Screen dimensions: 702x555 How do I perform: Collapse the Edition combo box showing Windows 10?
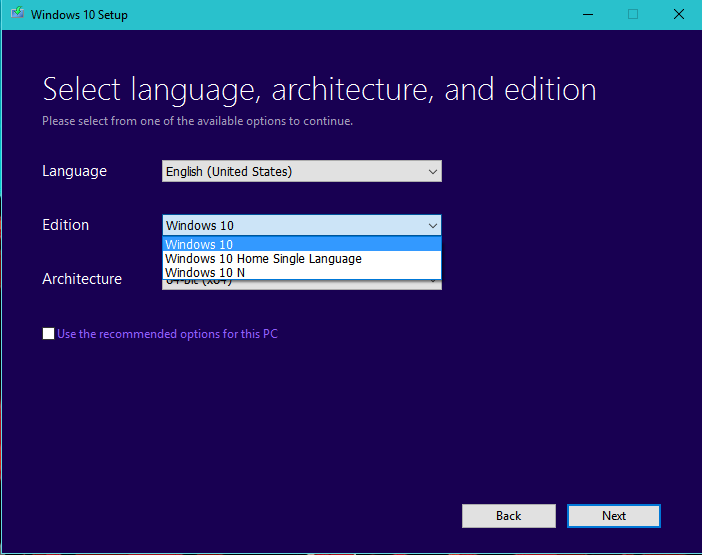(x=302, y=225)
